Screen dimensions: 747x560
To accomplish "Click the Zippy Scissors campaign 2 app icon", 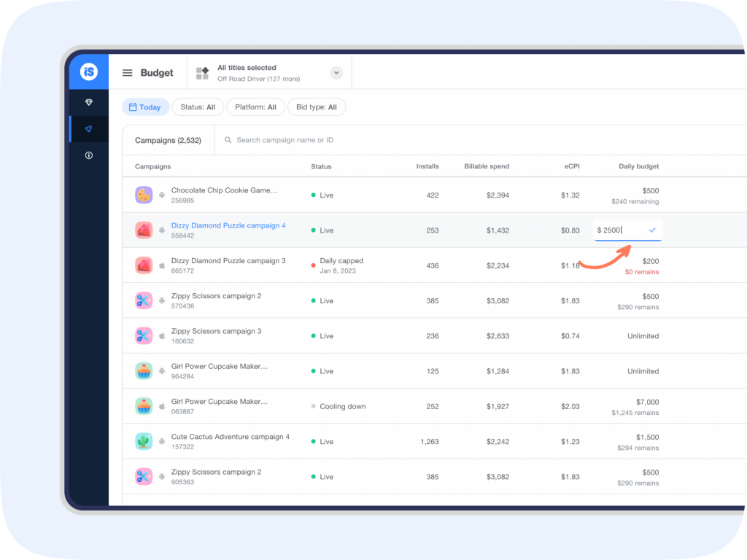I will pyautogui.click(x=144, y=300).
